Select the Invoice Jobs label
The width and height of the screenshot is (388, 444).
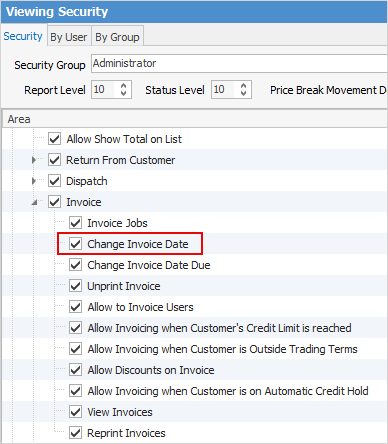(x=117, y=223)
